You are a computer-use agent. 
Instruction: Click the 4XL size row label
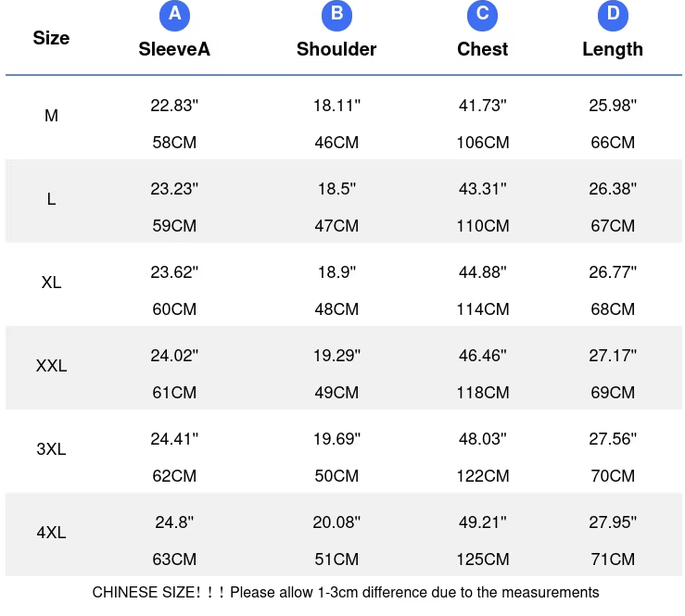(51, 533)
